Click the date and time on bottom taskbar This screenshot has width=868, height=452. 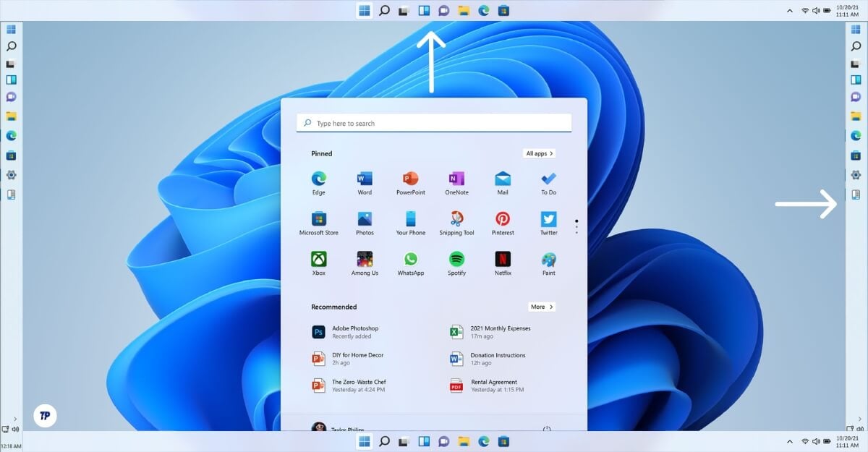(x=847, y=441)
